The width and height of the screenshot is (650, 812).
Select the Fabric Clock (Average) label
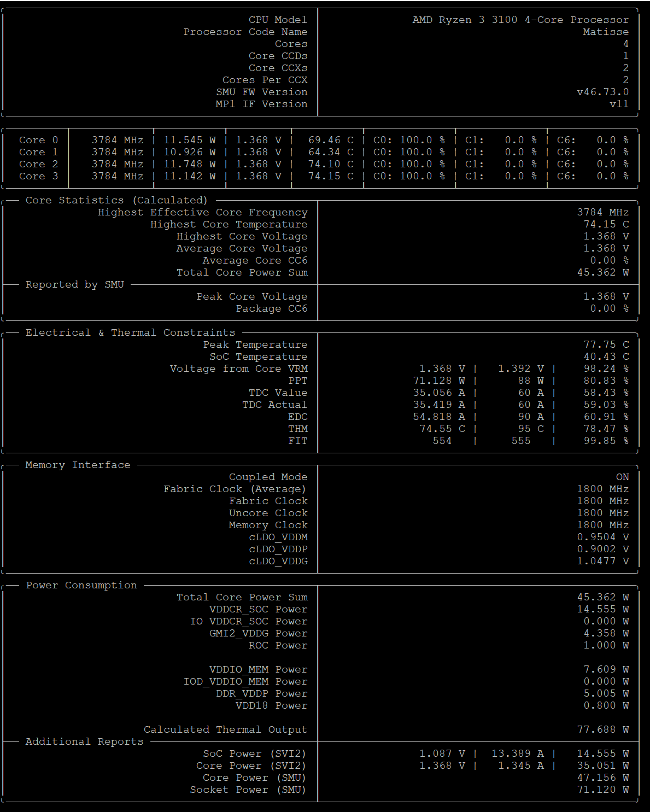click(x=235, y=489)
